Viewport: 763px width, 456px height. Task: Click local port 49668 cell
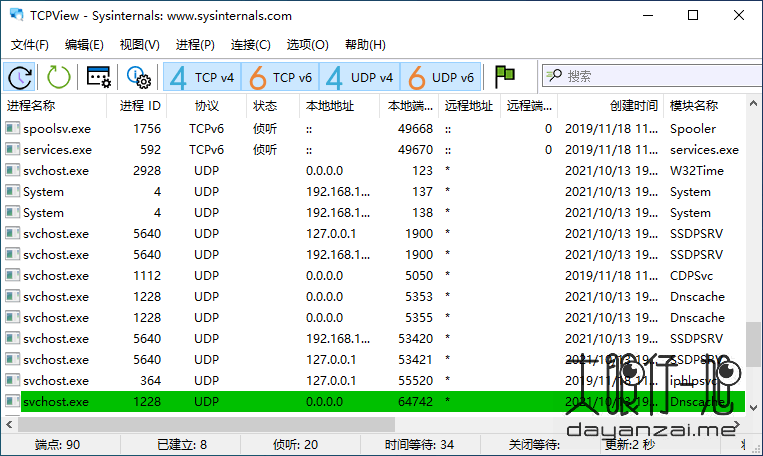(415, 129)
